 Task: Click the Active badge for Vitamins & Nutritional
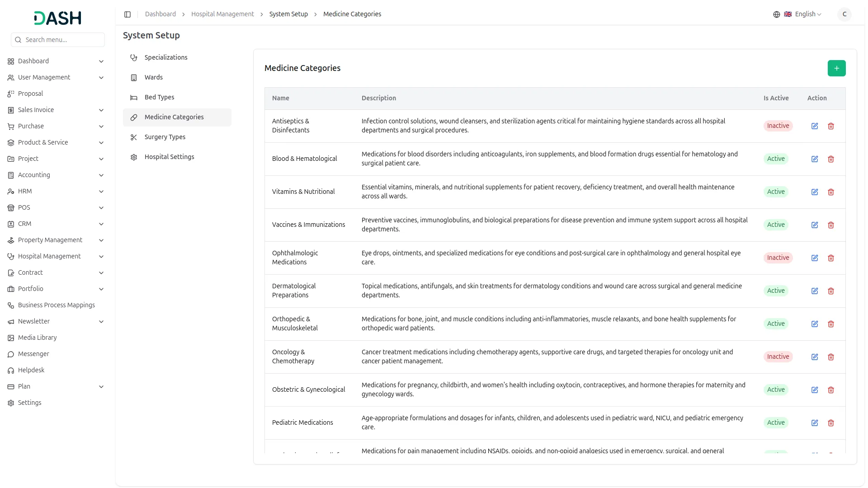tap(776, 192)
